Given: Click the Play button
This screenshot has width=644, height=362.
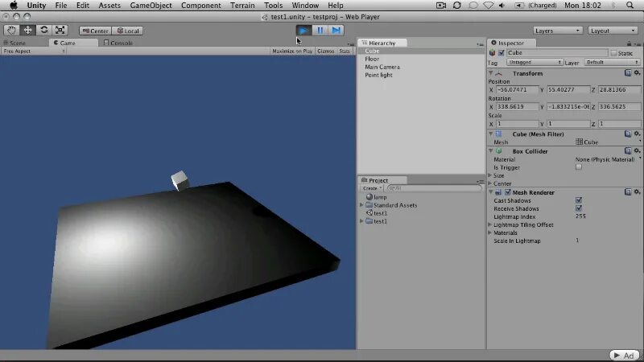Looking at the screenshot, I should pyautogui.click(x=303, y=31).
